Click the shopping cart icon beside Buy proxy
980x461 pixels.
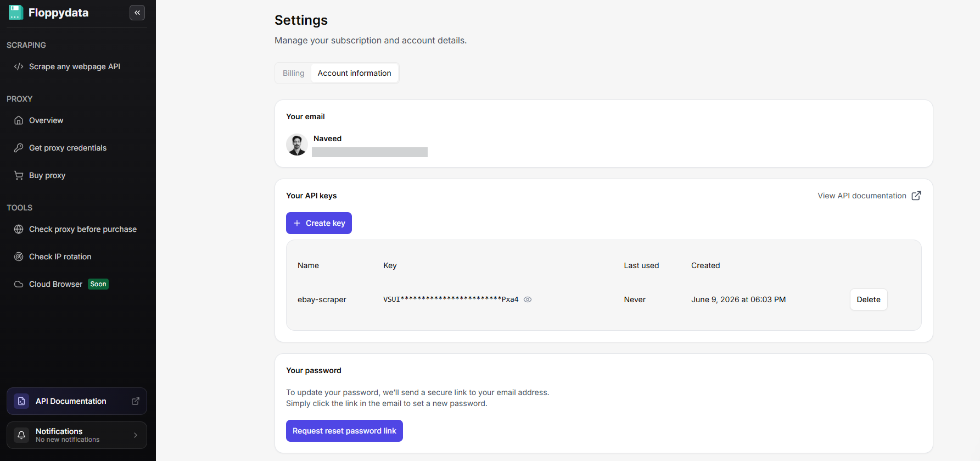point(19,175)
